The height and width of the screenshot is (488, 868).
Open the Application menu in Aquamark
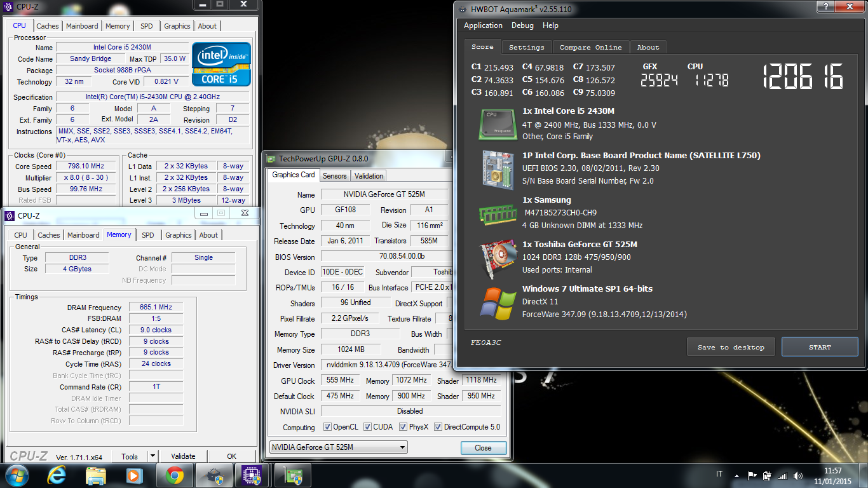(x=483, y=25)
